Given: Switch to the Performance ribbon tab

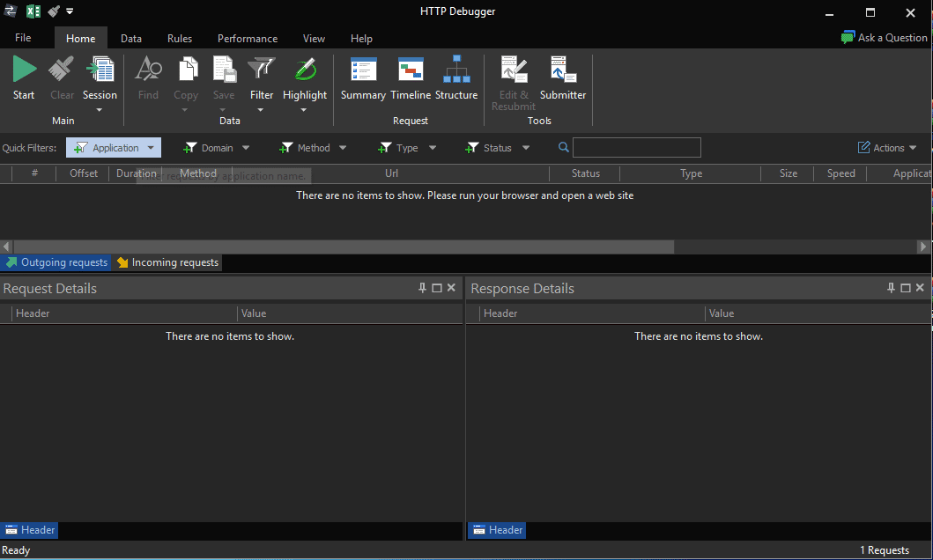Looking at the screenshot, I should coord(248,39).
